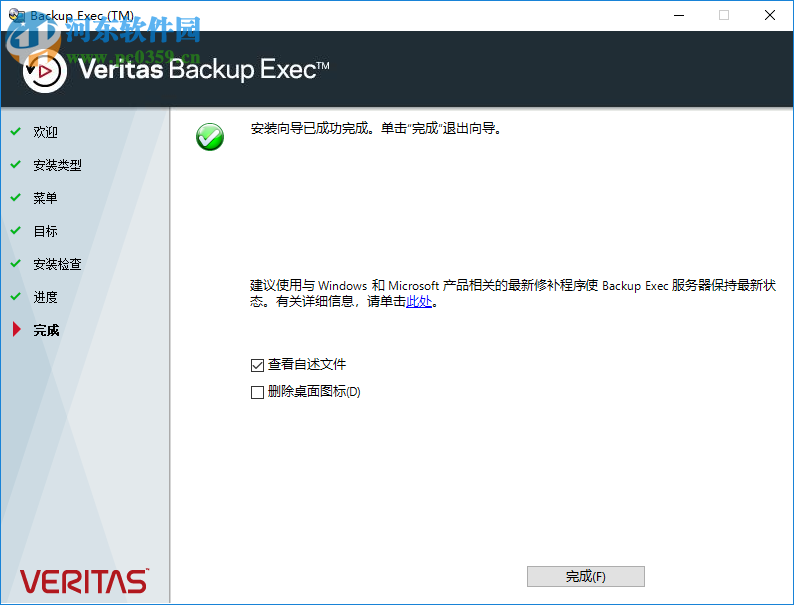Click the Veritas Backup Exec logo icon

[x=45, y=71]
